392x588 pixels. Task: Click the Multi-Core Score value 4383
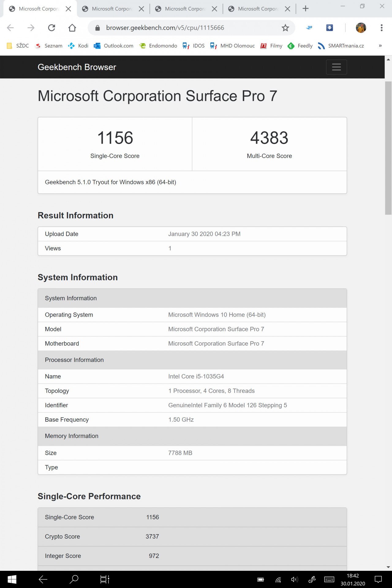(269, 138)
